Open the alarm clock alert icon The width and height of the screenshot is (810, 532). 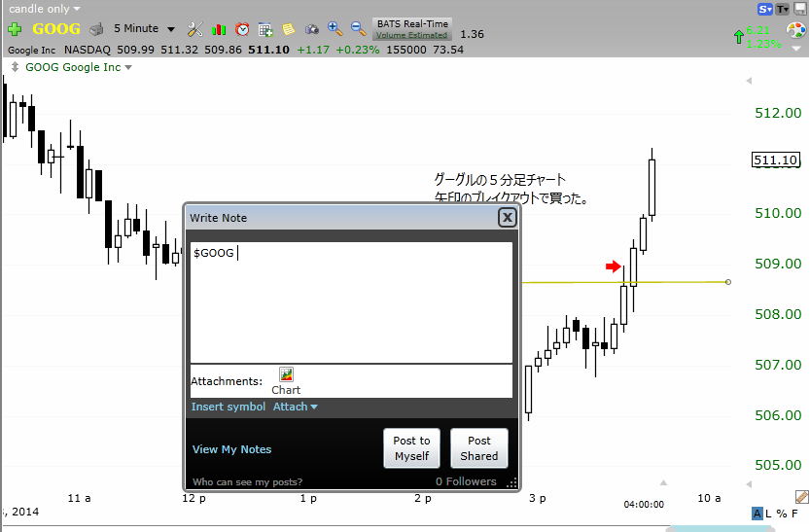click(242, 29)
